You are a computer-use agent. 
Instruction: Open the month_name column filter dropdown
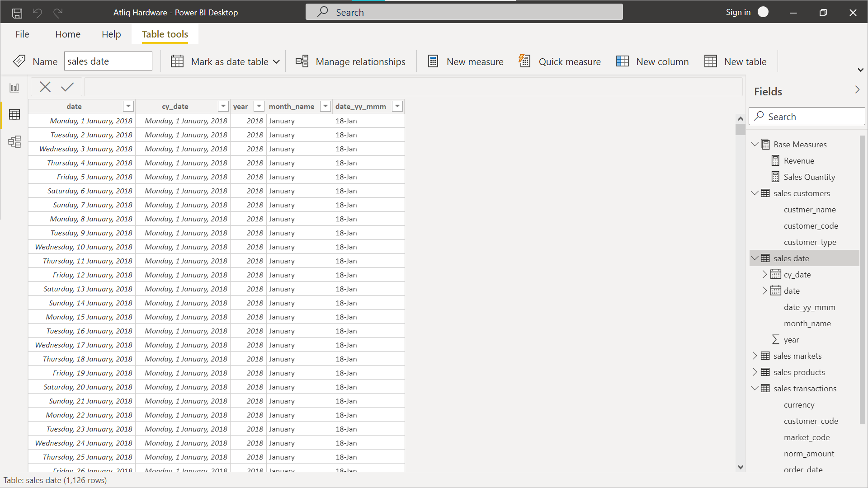pos(325,106)
